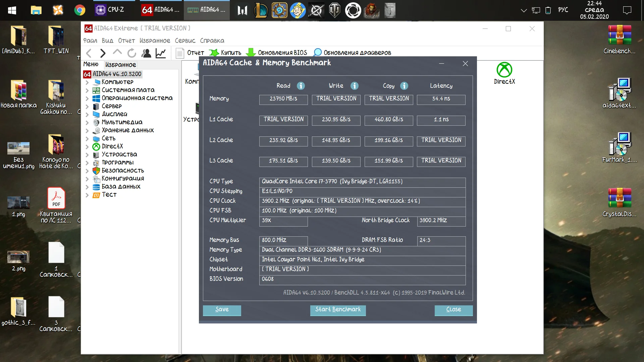The width and height of the screenshot is (644, 362).
Task: Expand the Системная плата tree node
Action: pos(87,90)
